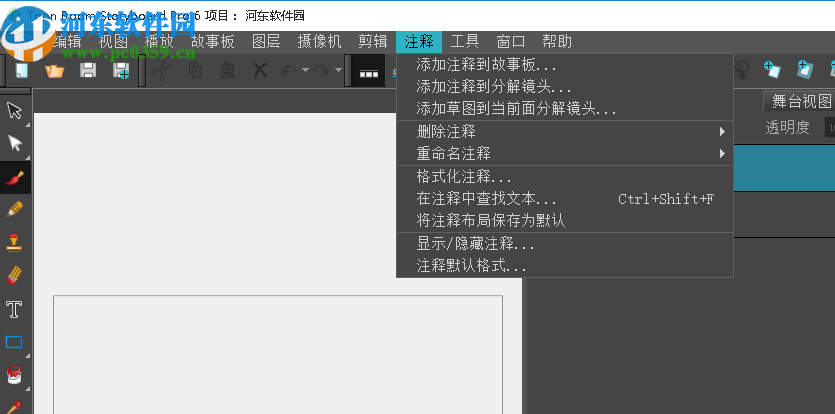
Task: Expand the 重命名注释 submenu
Action: coord(565,154)
